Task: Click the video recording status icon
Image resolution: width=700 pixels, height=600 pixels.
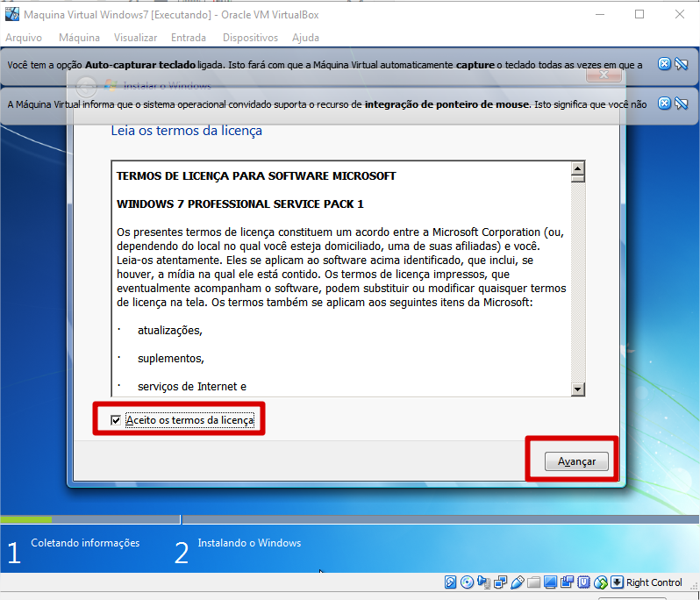Action: (568, 582)
